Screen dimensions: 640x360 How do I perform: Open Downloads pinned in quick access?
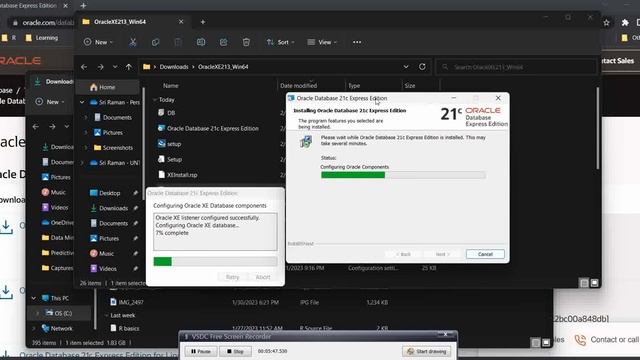[113, 208]
